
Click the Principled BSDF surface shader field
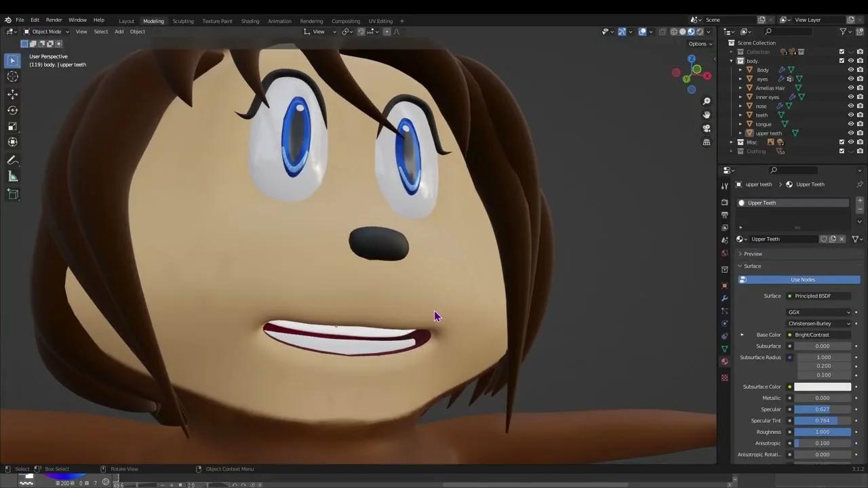819,296
